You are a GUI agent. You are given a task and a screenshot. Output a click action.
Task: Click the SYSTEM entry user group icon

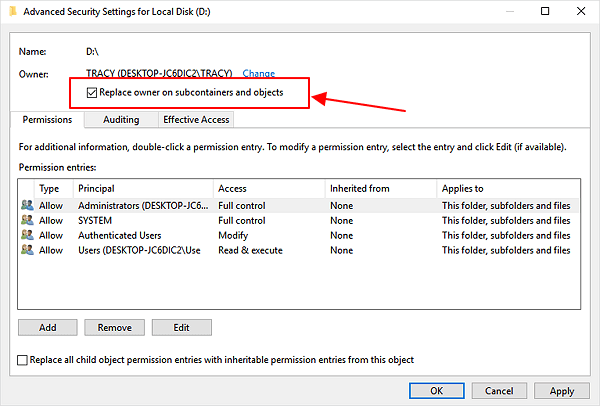(26, 220)
